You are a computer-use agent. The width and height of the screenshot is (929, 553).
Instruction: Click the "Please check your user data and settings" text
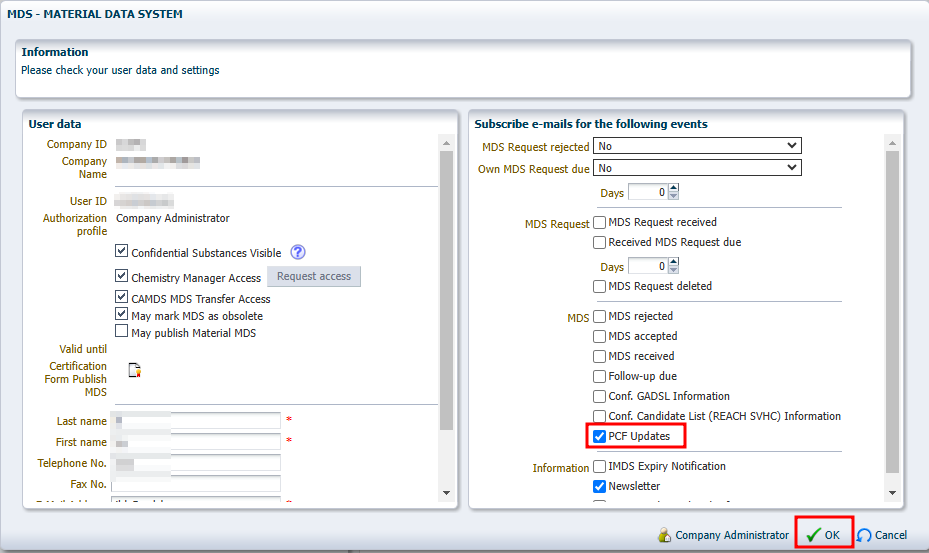click(120, 70)
